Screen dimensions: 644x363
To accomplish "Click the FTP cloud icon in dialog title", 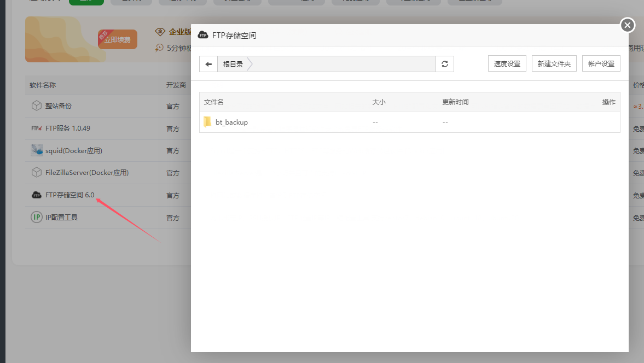I will coord(203,36).
